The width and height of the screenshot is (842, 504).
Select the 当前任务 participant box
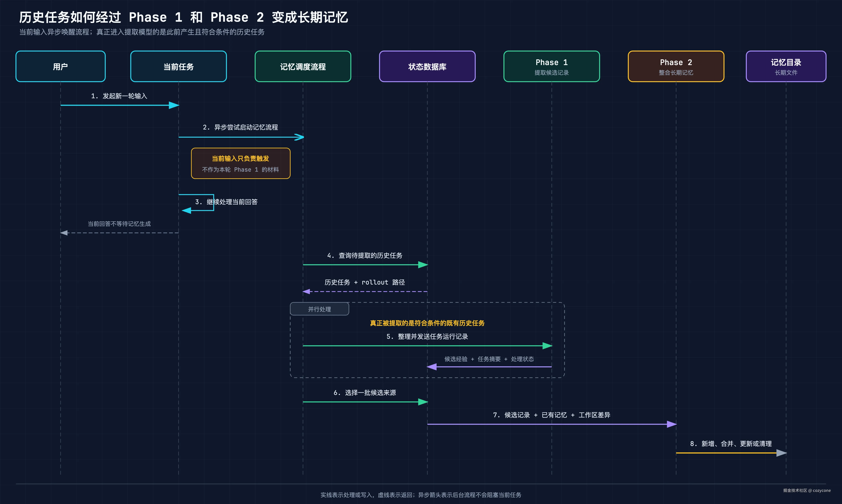pos(179,67)
